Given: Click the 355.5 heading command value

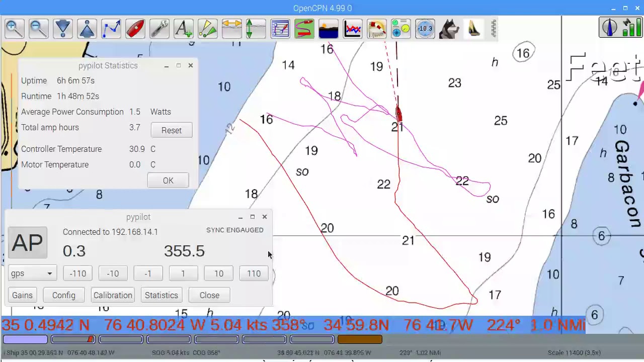Looking at the screenshot, I should [184, 251].
